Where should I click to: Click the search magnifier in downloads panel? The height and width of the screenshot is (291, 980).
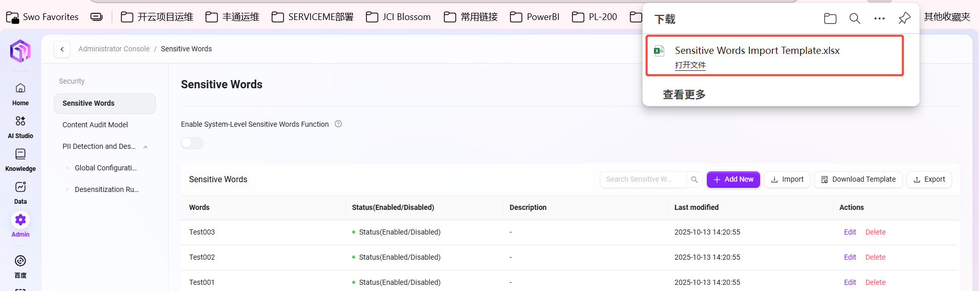[854, 19]
